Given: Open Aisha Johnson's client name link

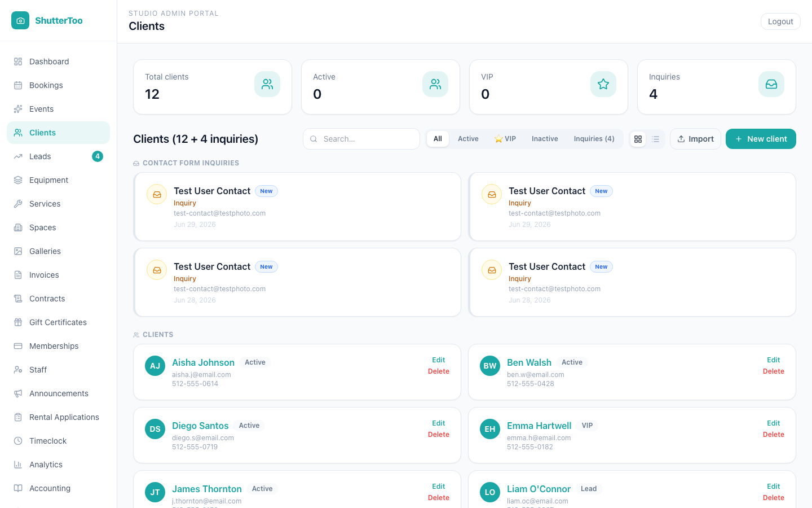Looking at the screenshot, I should coord(203,362).
